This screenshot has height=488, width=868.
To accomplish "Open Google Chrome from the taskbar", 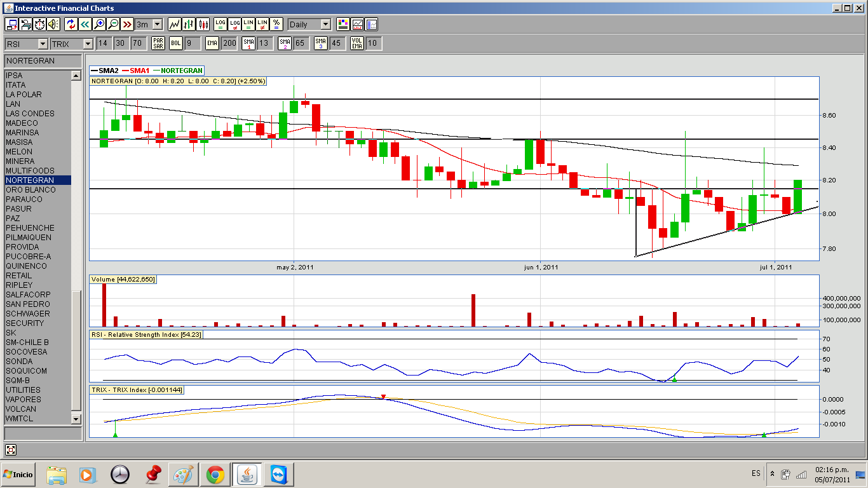I will (215, 475).
